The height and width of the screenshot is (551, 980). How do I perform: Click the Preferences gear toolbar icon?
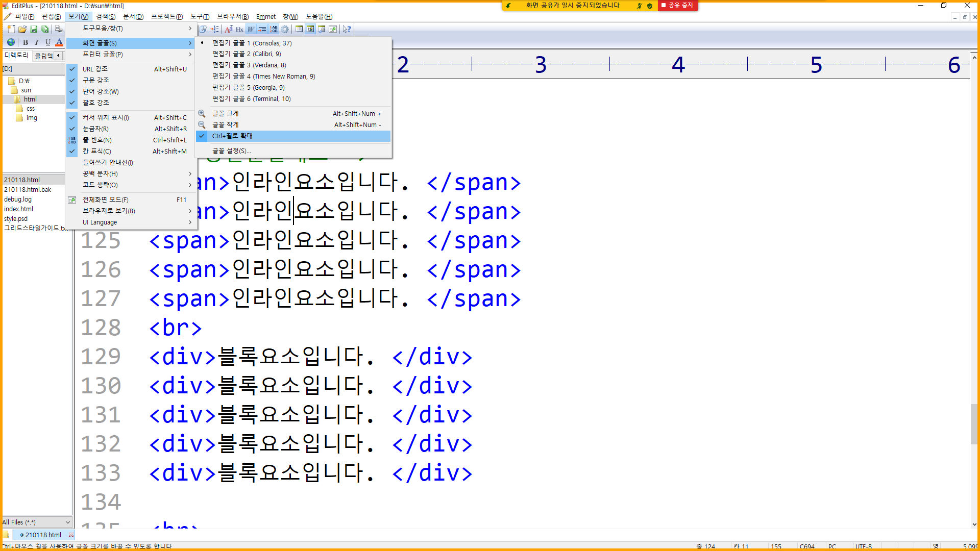(x=285, y=29)
